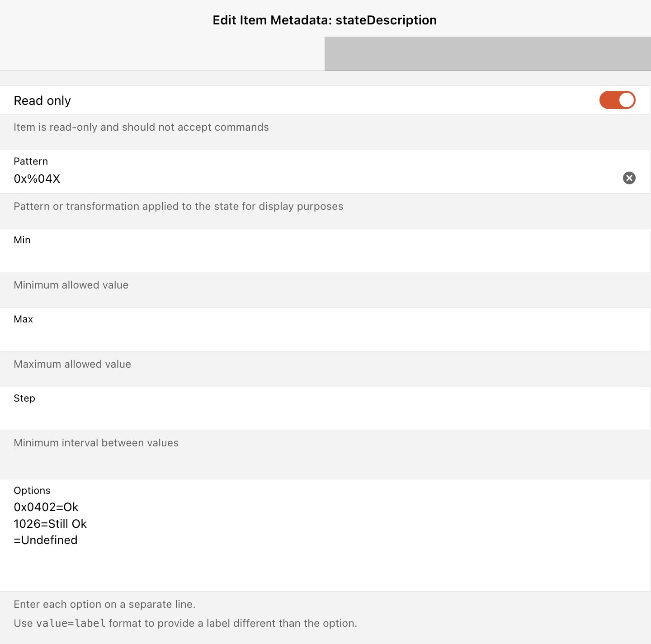This screenshot has height=644, width=651.
Task: Click the Read only label text
Action: click(x=42, y=100)
